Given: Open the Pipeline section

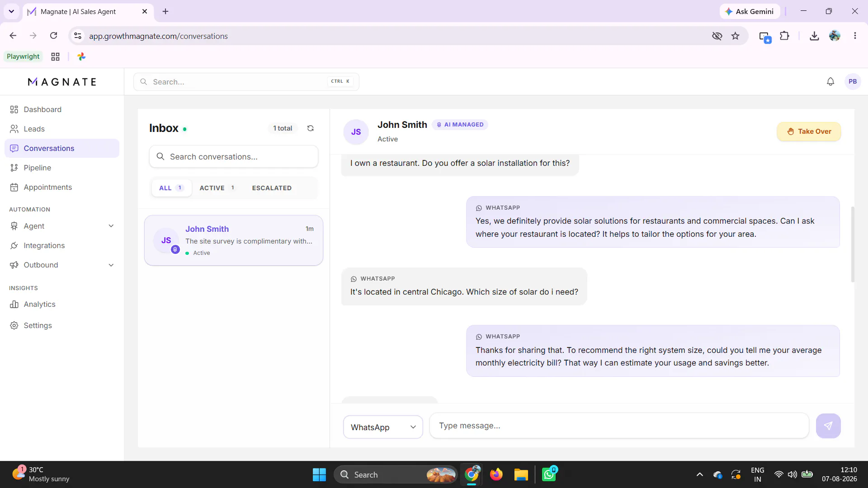Looking at the screenshot, I should (62, 168).
